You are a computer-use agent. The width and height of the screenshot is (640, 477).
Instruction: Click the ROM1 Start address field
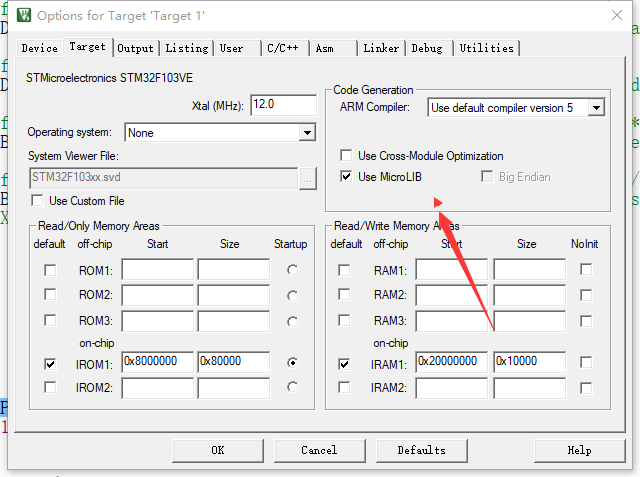pyautogui.click(x=158, y=269)
